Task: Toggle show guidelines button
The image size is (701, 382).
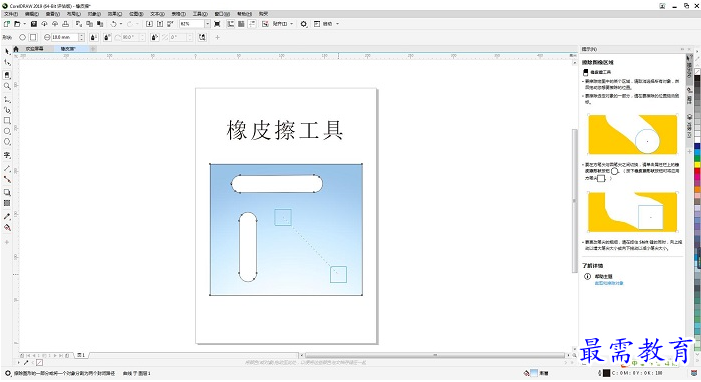Action: [252, 24]
